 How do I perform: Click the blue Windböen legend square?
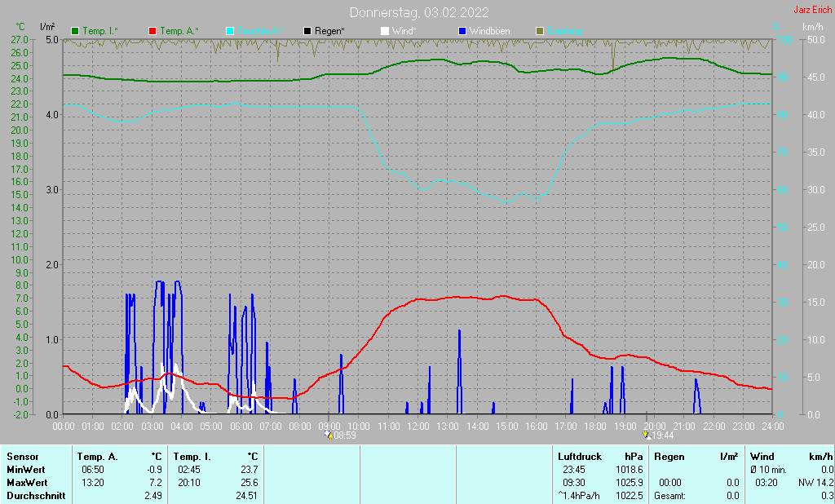point(462,31)
